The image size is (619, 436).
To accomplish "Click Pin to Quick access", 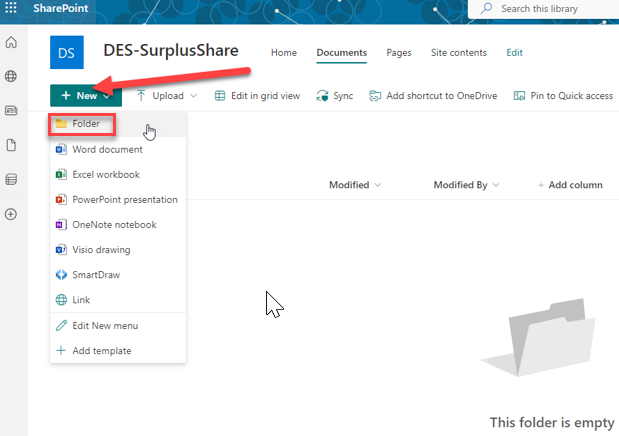I will pyautogui.click(x=563, y=96).
